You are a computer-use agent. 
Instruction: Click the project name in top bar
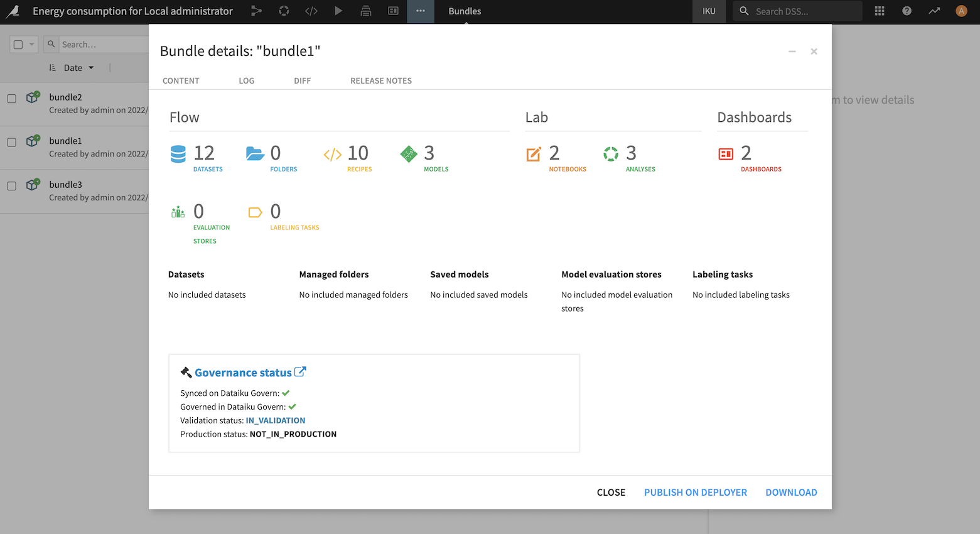pyautogui.click(x=132, y=11)
